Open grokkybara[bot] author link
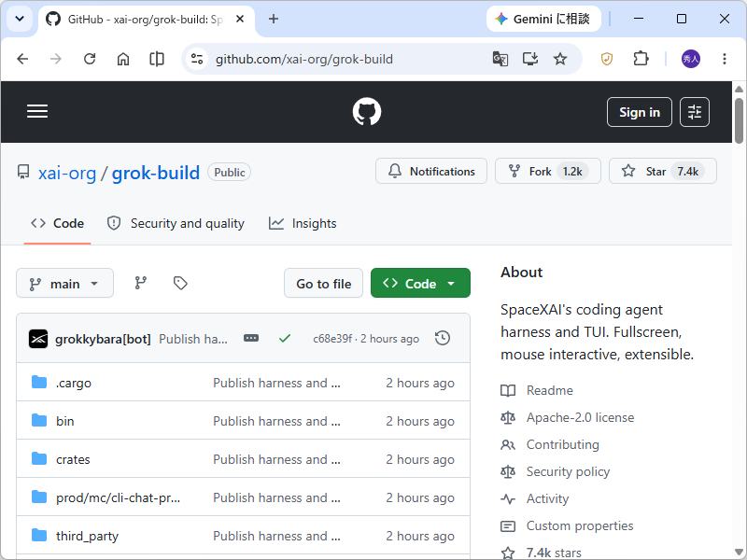 [103, 339]
